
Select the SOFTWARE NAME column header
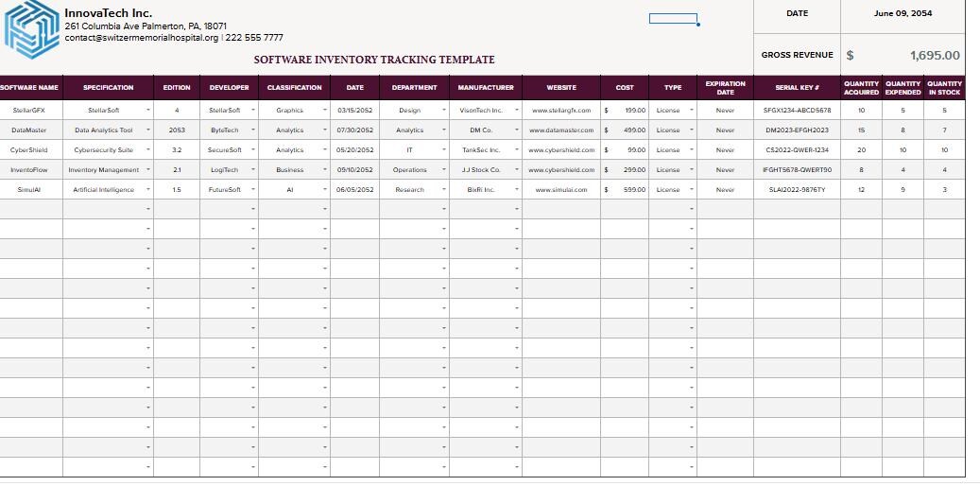[31, 88]
